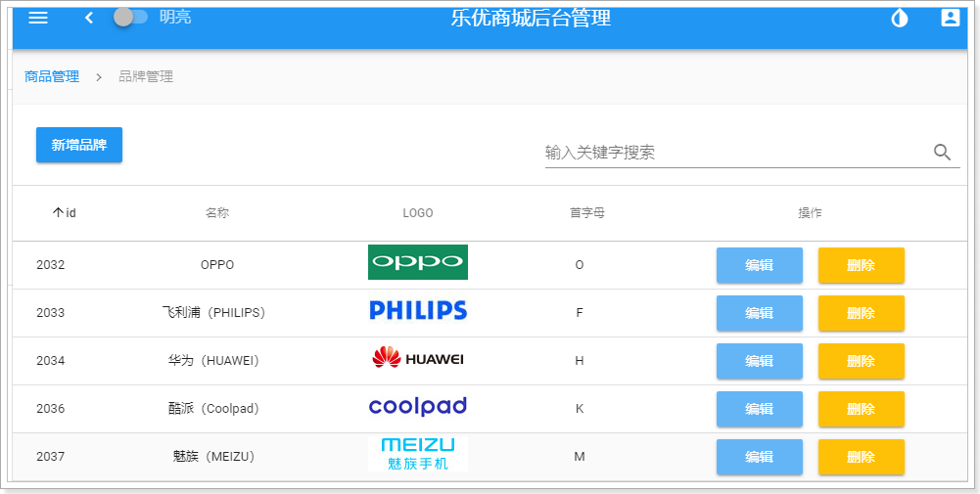
Task: Click the HUAWEI logo image
Action: [x=418, y=359]
